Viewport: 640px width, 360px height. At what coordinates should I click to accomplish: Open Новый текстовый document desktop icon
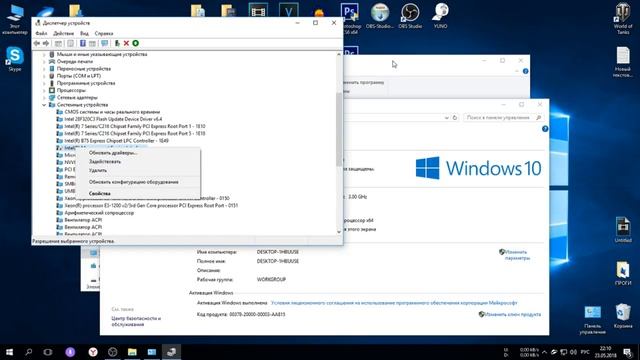pos(623,62)
